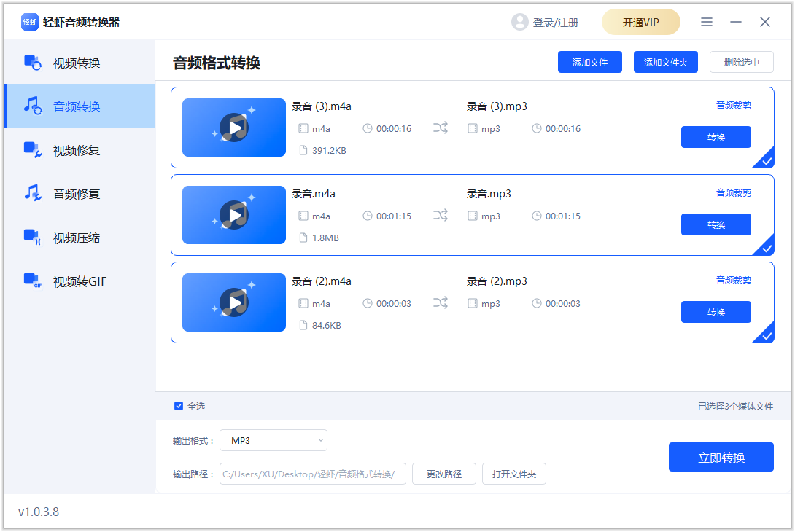Open the 视频转换 sidebar tab
The width and height of the screenshot is (795, 532).
(x=77, y=63)
